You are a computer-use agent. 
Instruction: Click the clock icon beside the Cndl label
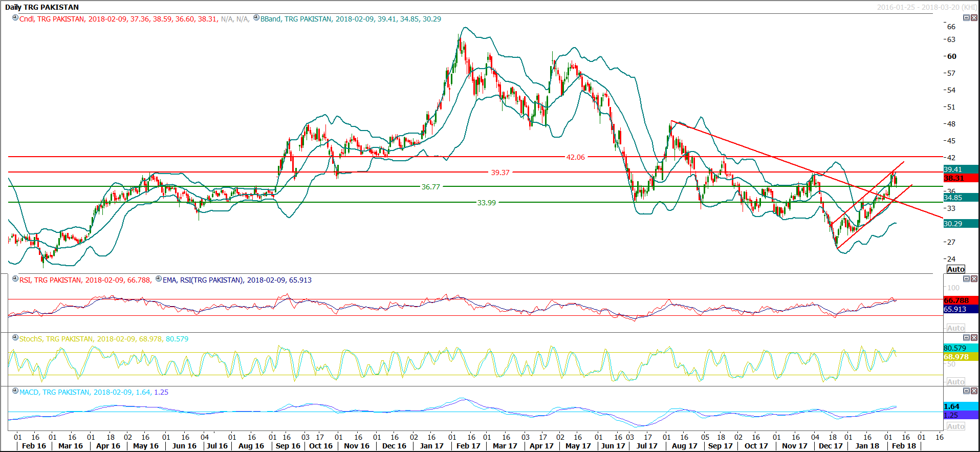pos(15,18)
